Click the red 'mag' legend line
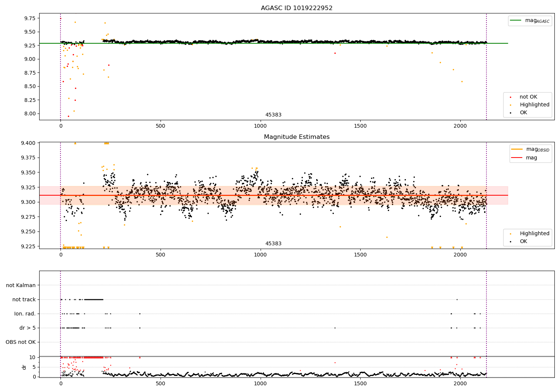 pyautogui.click(x=517, y=158)
